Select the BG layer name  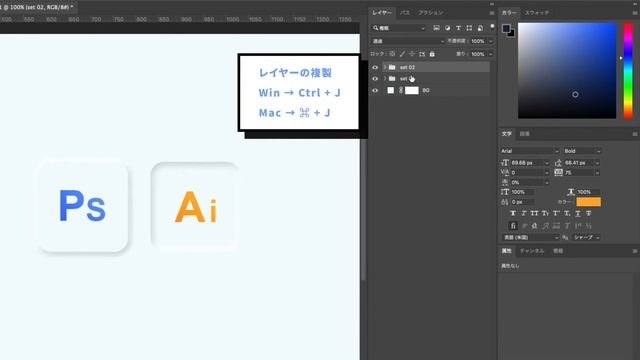point(426,91)
